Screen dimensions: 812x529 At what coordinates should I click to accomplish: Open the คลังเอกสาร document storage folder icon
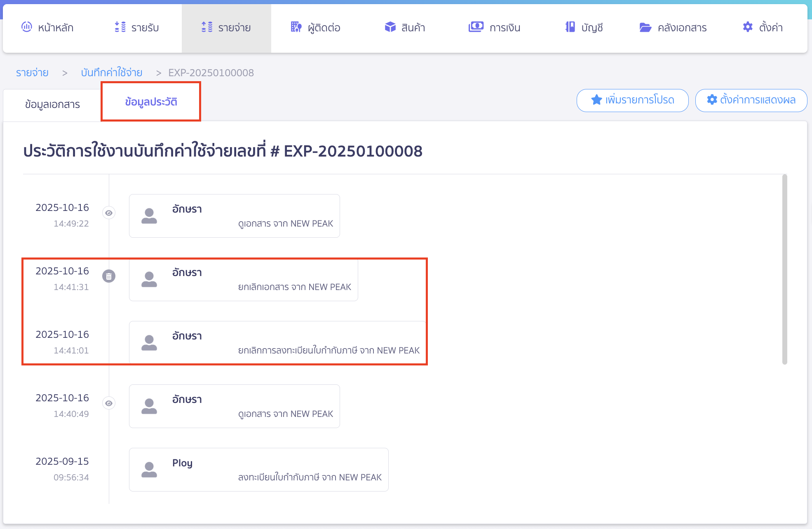644,27
